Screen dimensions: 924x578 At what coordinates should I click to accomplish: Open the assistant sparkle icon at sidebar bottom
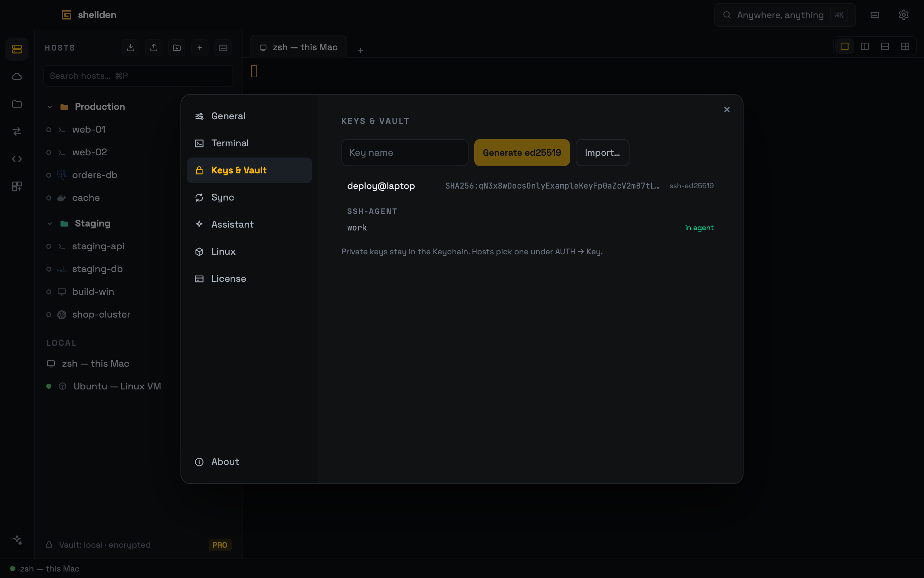[18, 540]
